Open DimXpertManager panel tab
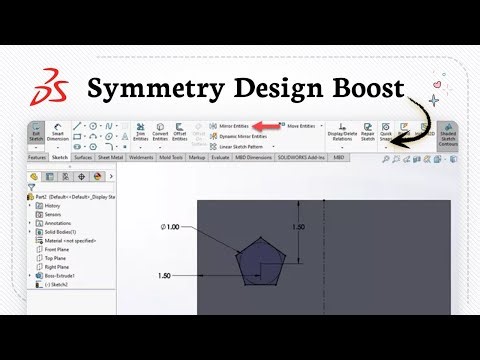This screenshot has height=360, width=480. (81, 176)
